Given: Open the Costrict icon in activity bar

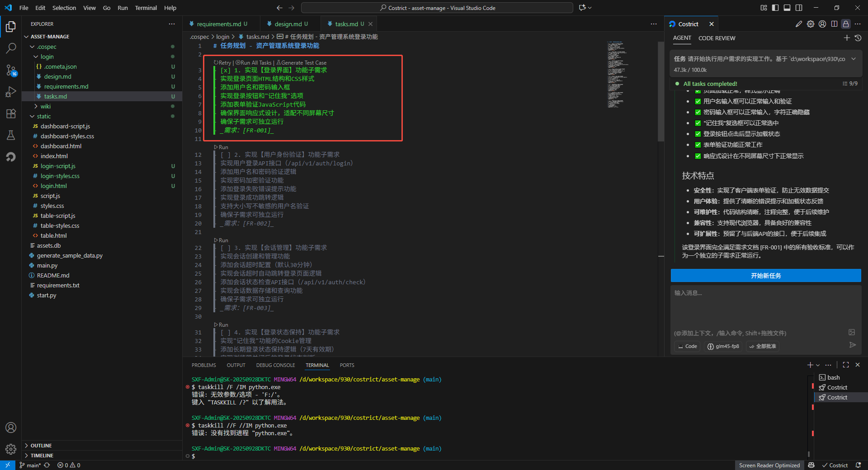Looking at the screenshot, I should coord(11,157).
